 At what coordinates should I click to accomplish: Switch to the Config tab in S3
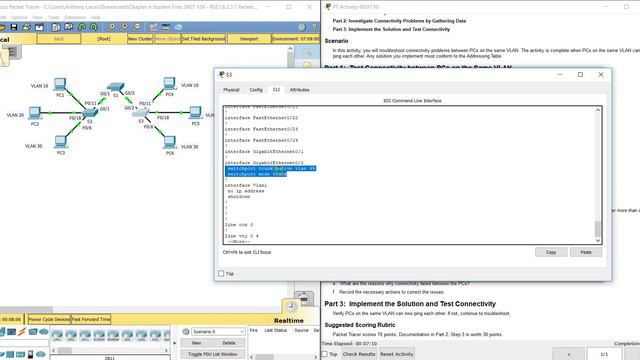(256, 90)
